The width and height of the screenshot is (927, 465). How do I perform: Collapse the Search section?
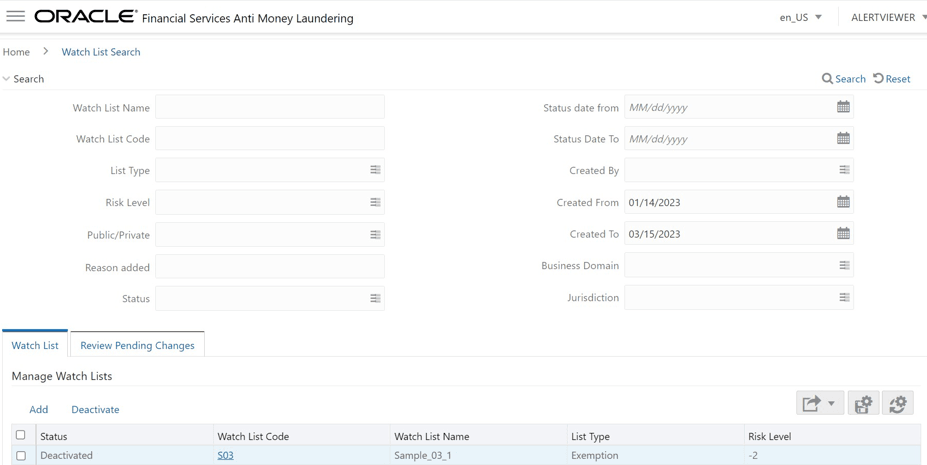(x=6, y=79)
